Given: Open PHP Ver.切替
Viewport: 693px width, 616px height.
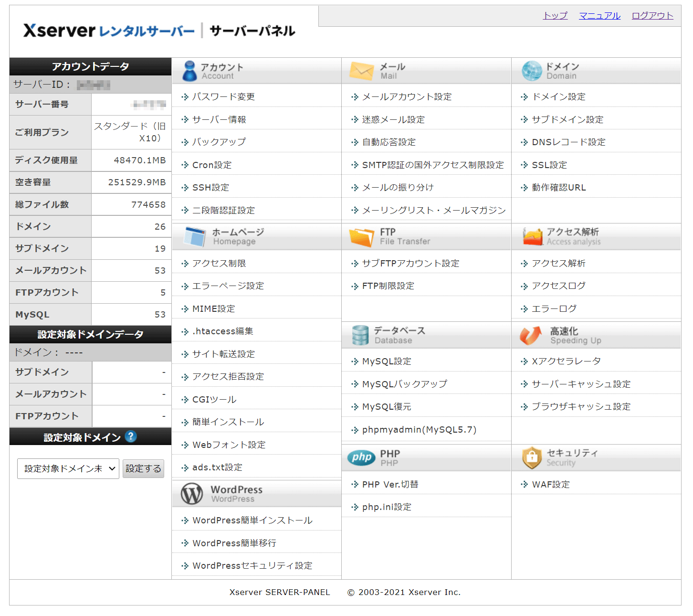Looking at the screenshot, I should click(390, 484).
